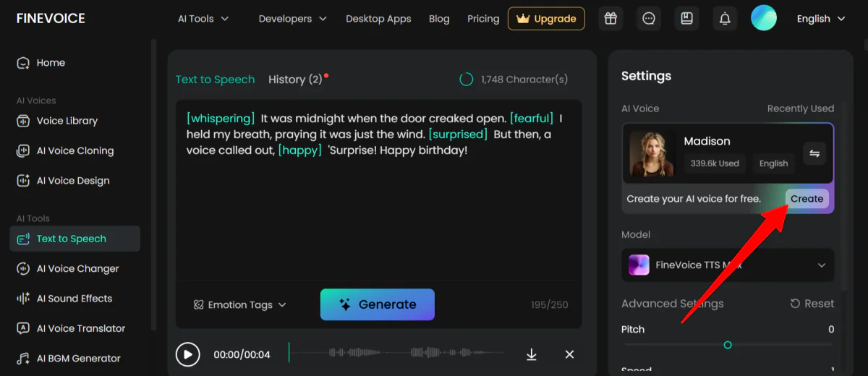This screenshot has height=376, width=868.
Task: Open the user avatar menu
Action: tap(764, 19)
